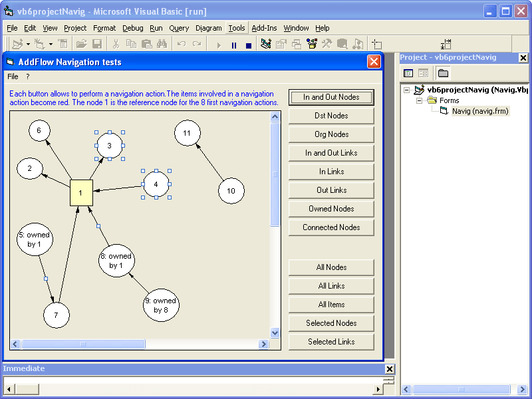The width and height of the screenshot is (532, 399).
Task: Click the Connected Nodes button
Action: [x=331, y=227]
